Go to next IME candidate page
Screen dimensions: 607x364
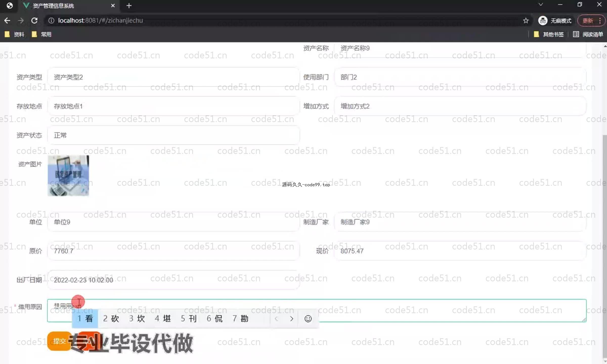point(291,319)
